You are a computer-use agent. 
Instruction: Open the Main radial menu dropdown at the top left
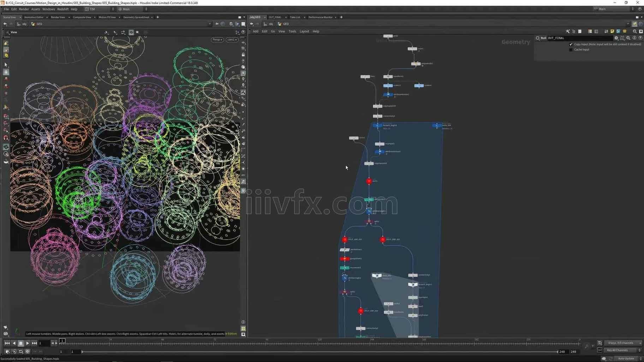132,9
